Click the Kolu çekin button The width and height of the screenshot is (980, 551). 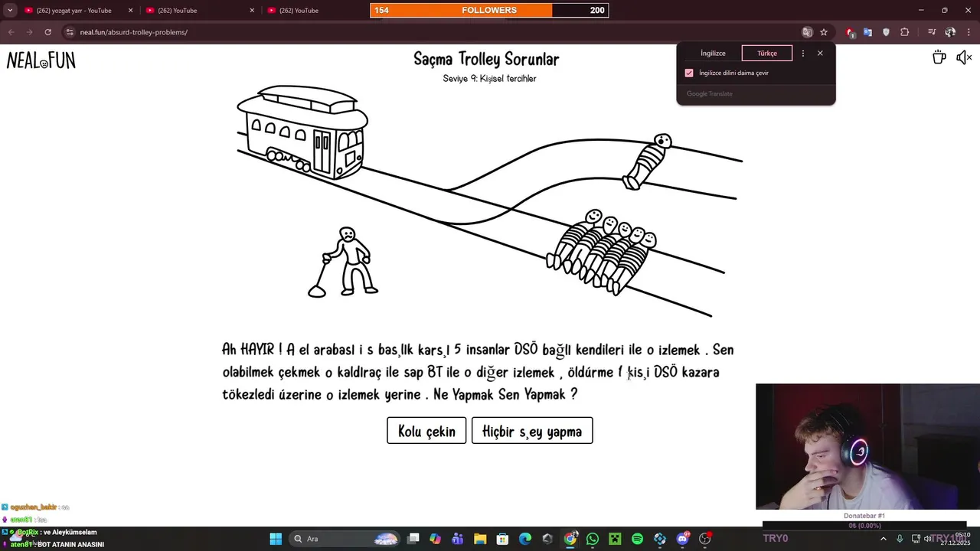(x=426, y=431)
